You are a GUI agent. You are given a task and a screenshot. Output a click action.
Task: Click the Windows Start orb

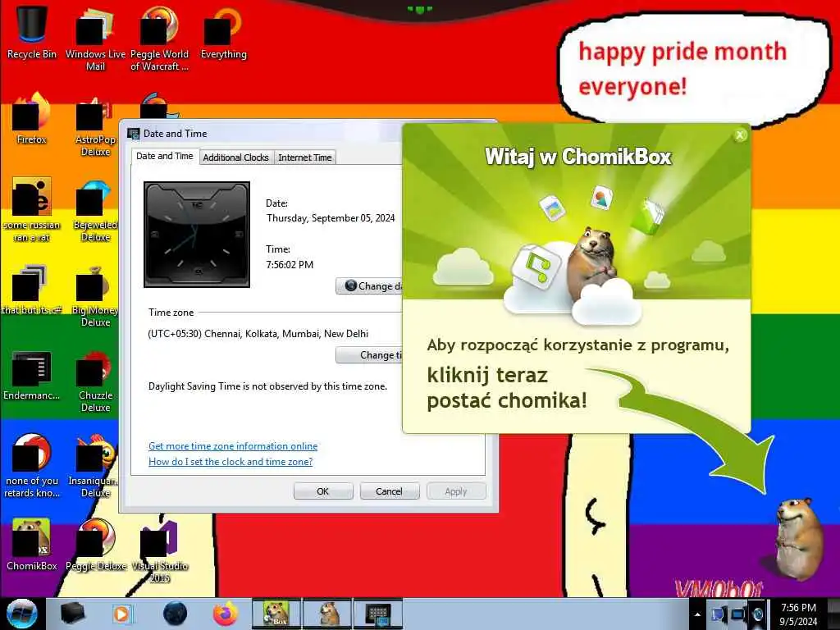pyautogui.click(x=22, y=614)
